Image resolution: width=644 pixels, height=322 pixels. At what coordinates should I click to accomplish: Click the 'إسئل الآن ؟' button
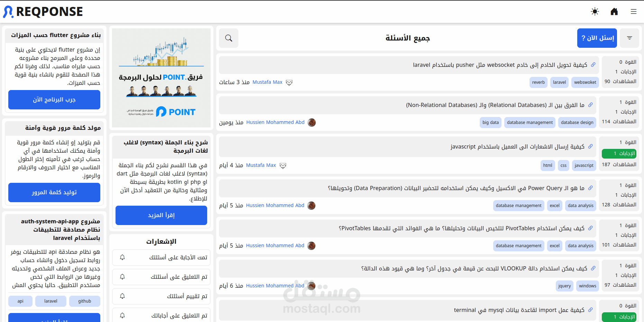[x=597, y=38]
